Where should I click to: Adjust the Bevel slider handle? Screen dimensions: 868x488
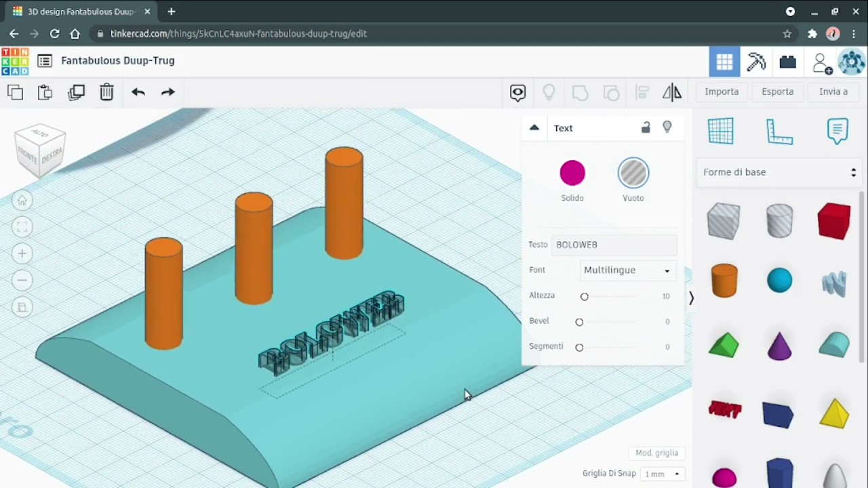(579, 322)
